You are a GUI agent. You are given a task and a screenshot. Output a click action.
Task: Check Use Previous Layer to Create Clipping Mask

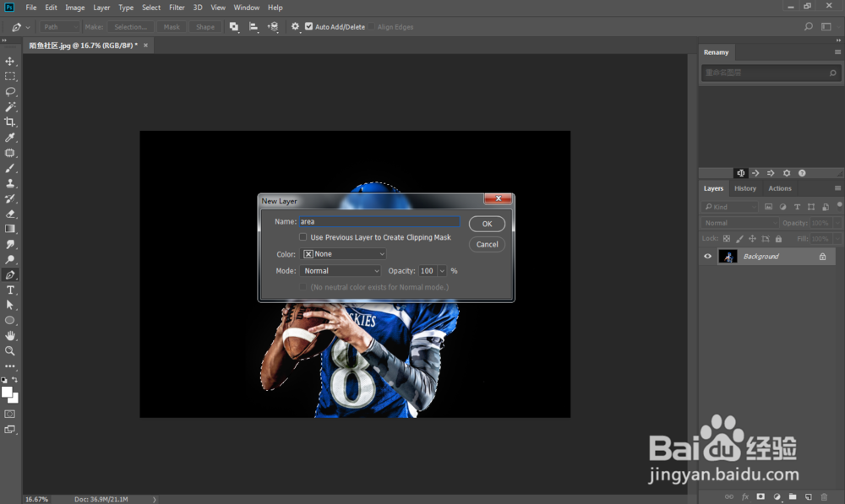(303, 237)
